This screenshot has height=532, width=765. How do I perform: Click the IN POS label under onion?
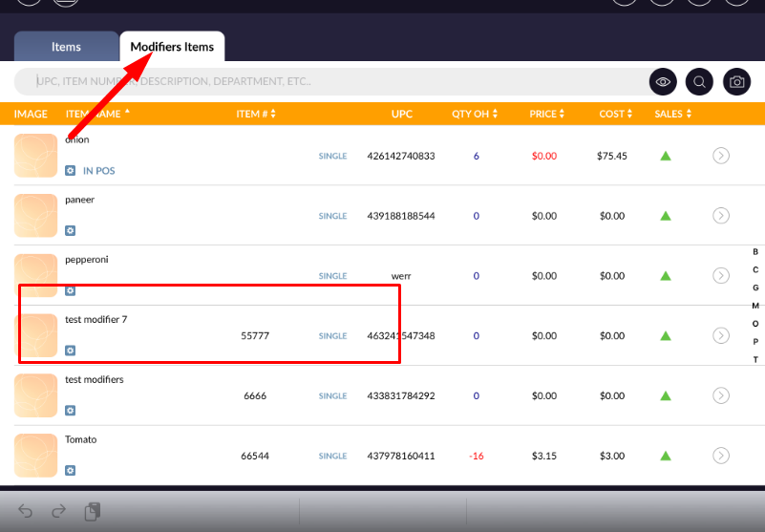[100, 171]
